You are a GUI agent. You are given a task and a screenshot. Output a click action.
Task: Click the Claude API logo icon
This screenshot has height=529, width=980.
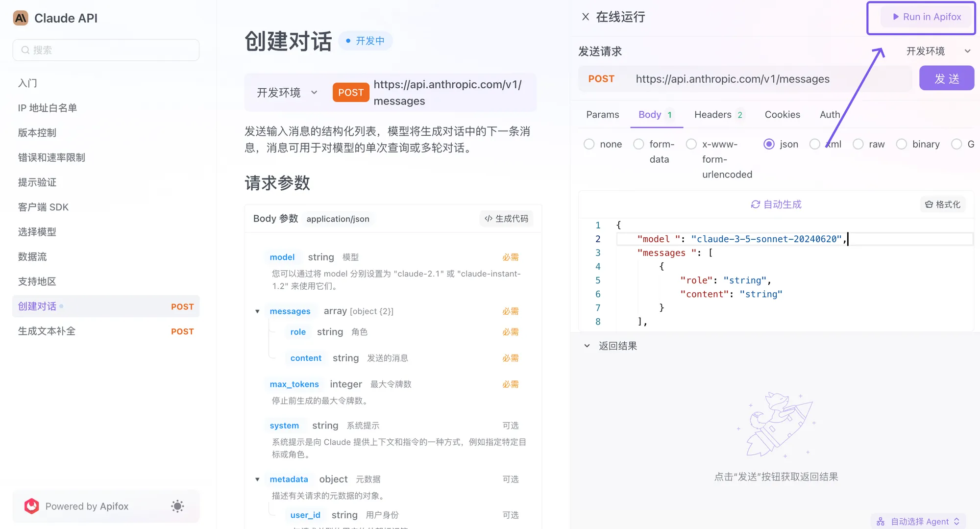click(21, 18)
